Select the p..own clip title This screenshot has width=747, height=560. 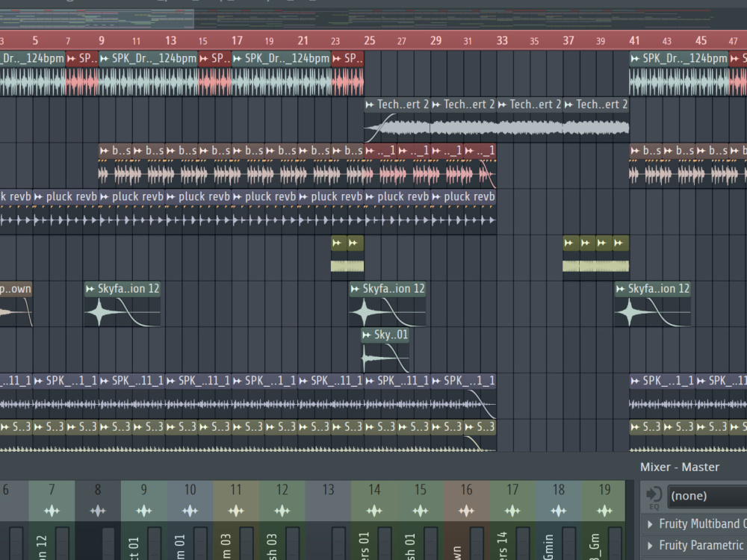pyautogui.click(x=15, y=288)
